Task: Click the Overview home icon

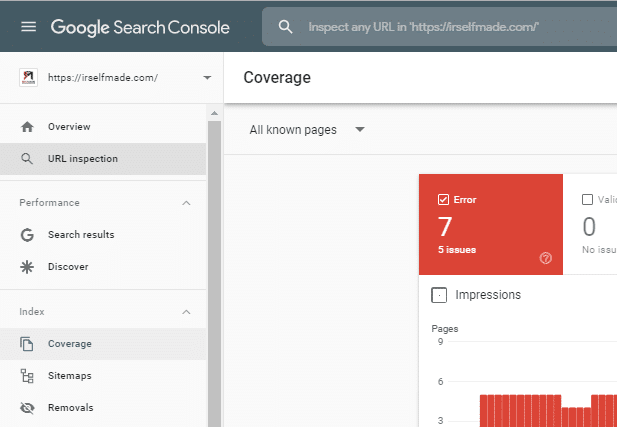Action: (x=27, y=127)
